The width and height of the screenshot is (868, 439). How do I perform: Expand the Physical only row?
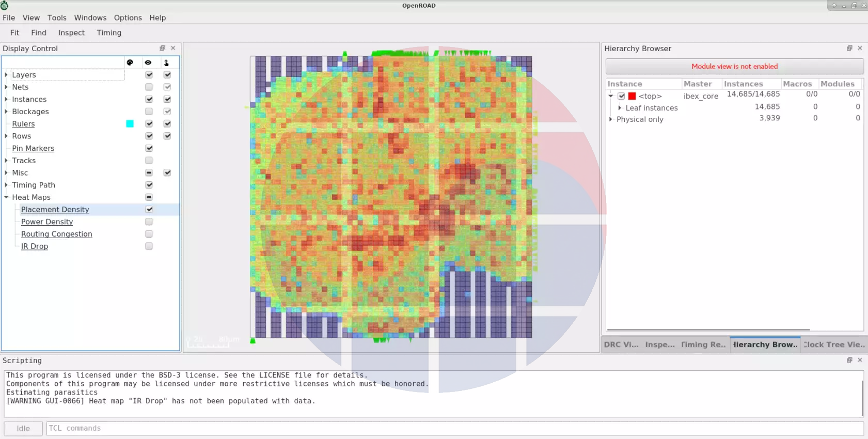611,119
